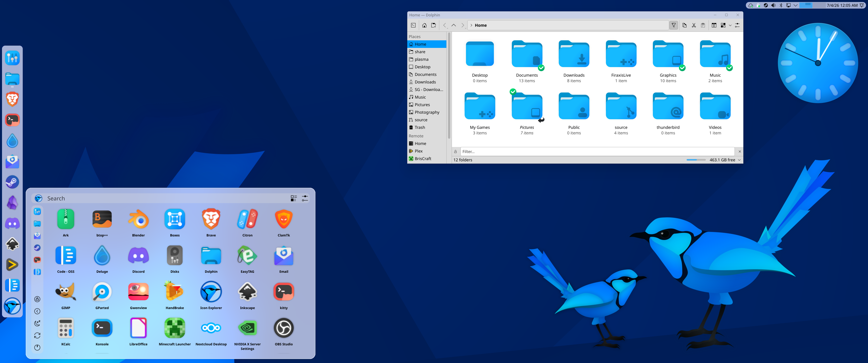The height and width of the screenshot is (363, 868).
Task: Click the Brave icon in the left dock
Action: [12, 99]
